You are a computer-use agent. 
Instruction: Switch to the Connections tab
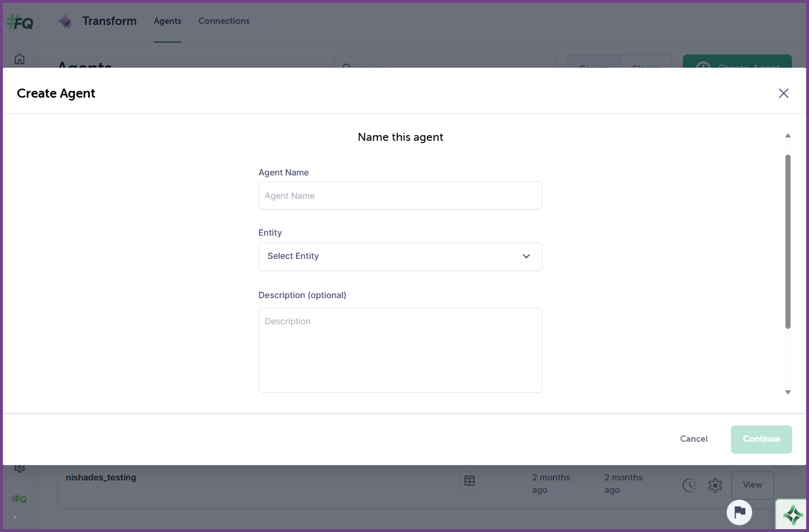point(224,21)
